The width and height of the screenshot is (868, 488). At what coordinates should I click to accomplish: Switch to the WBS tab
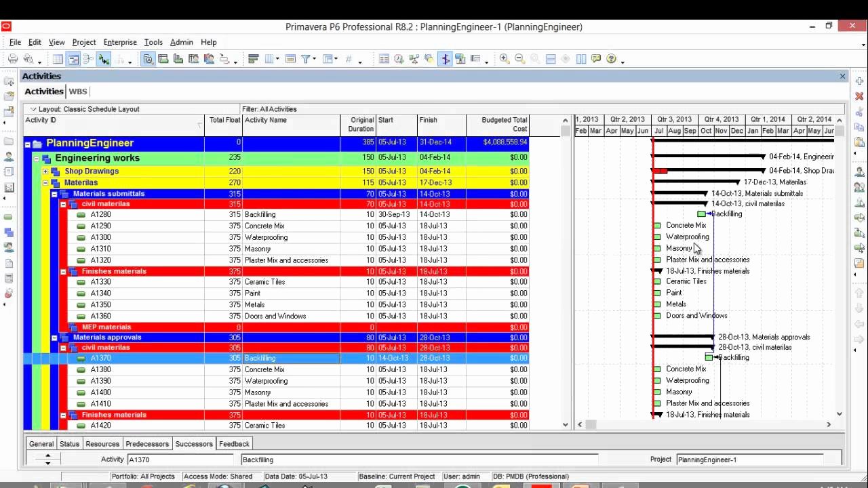tap(78, 91)
